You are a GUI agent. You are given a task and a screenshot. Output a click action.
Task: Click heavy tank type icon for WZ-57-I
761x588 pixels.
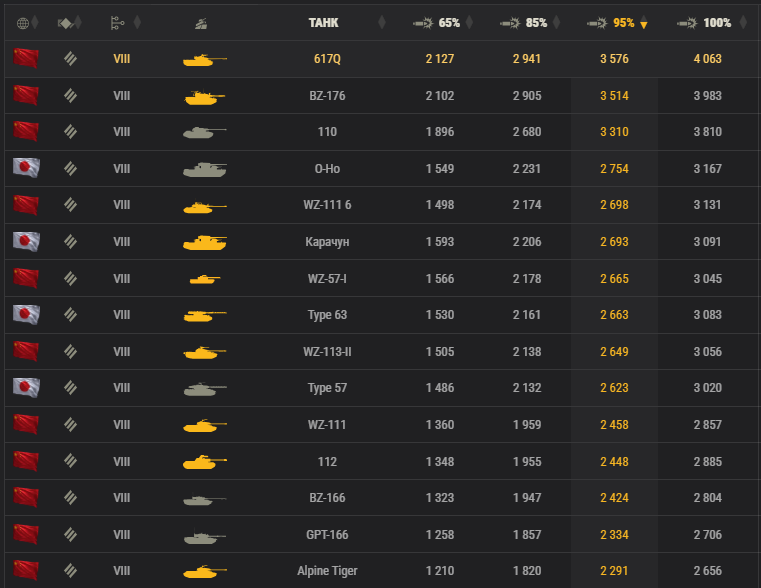coord(70,278)
